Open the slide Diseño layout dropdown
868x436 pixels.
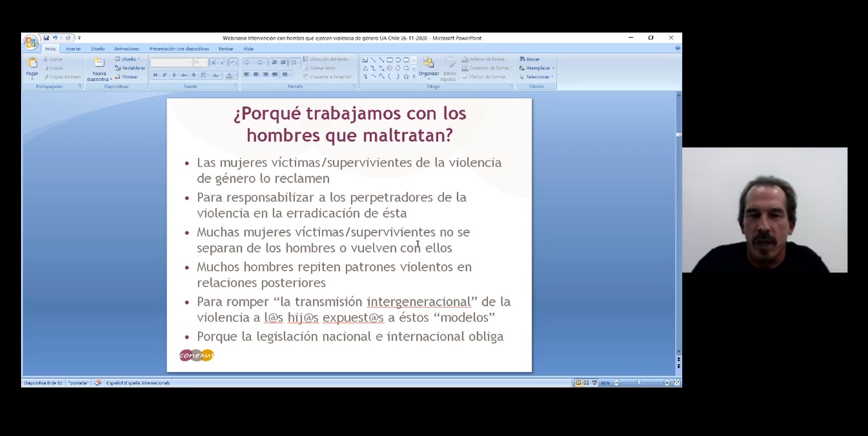(x=126, y=59)
